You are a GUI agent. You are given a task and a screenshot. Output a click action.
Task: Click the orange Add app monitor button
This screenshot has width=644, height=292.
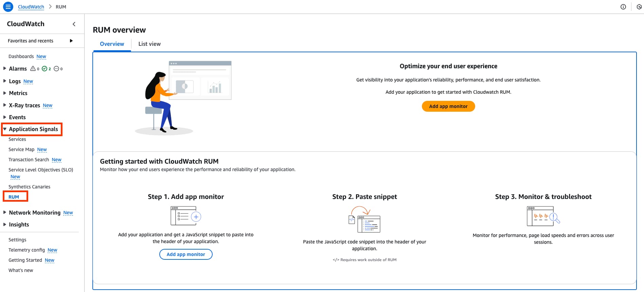448,106
